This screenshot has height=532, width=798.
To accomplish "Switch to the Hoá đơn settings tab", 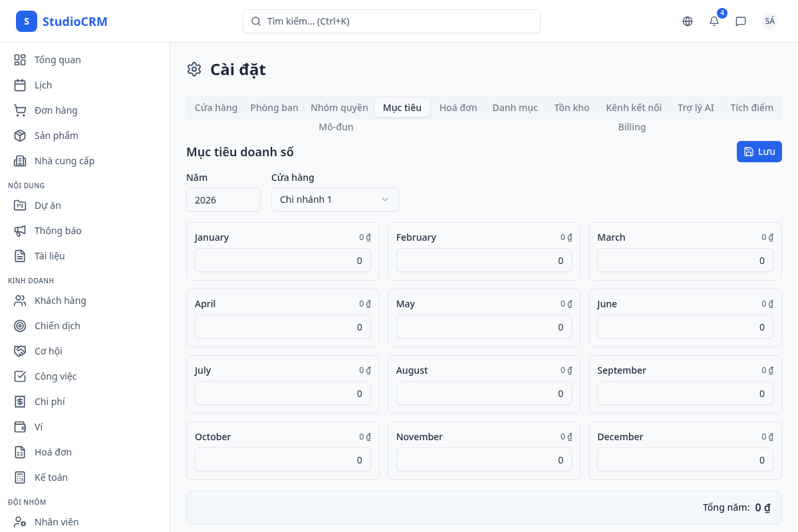I will click(x=458, y=108).
